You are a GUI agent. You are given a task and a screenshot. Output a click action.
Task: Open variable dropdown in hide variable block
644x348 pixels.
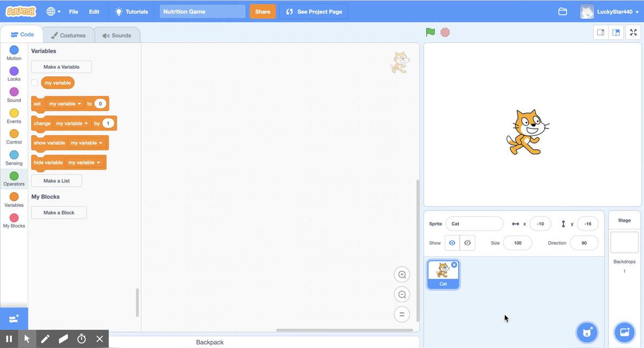click(84, 163)
